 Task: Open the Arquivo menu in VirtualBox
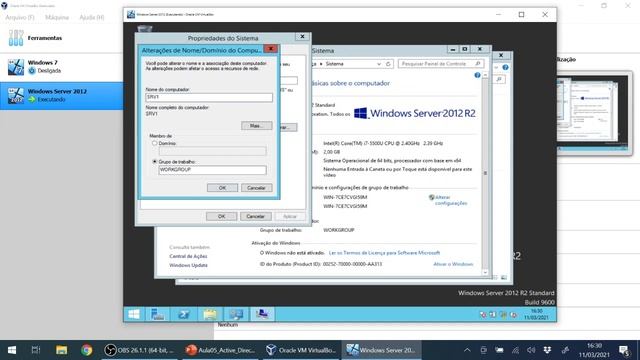pyautogui.click(x=20, y=18)
